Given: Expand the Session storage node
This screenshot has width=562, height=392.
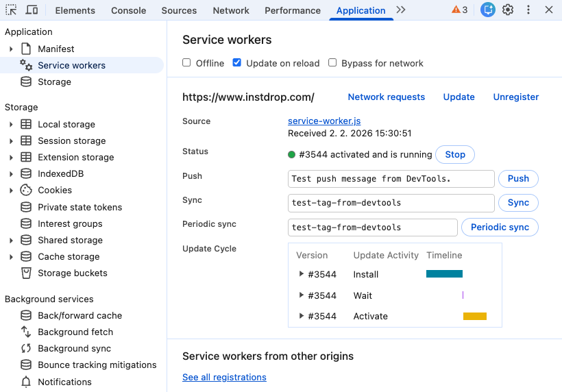Looking at the screenshot, I should tap(11, 140).
